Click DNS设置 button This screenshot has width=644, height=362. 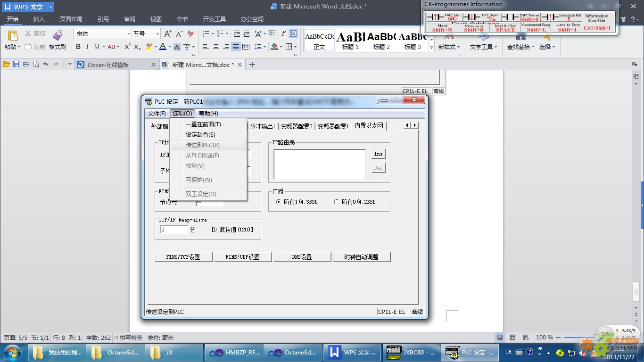point(302,257)
